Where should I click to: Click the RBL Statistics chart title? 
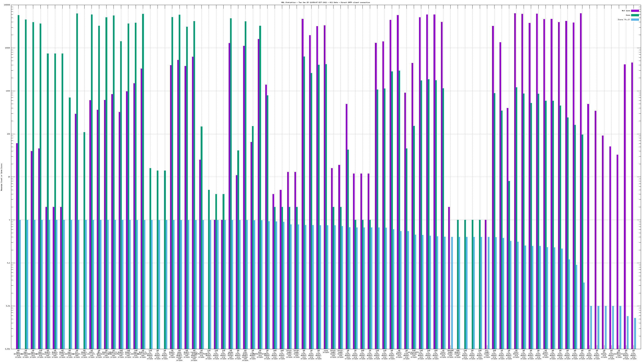click(325, 2)
